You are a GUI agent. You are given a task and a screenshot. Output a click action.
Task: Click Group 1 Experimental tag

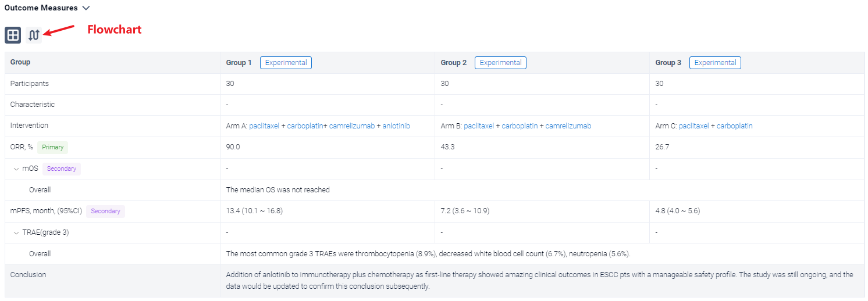(286, 63)
